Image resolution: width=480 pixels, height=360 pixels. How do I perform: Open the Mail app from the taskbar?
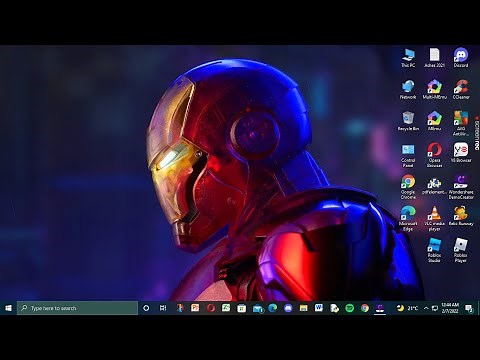pyautogui.click(x=258, y=308)
